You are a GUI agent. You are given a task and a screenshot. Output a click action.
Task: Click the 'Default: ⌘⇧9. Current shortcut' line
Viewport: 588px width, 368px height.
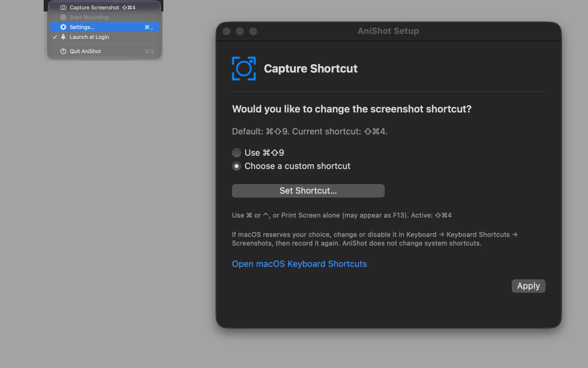tap(310, 131)
